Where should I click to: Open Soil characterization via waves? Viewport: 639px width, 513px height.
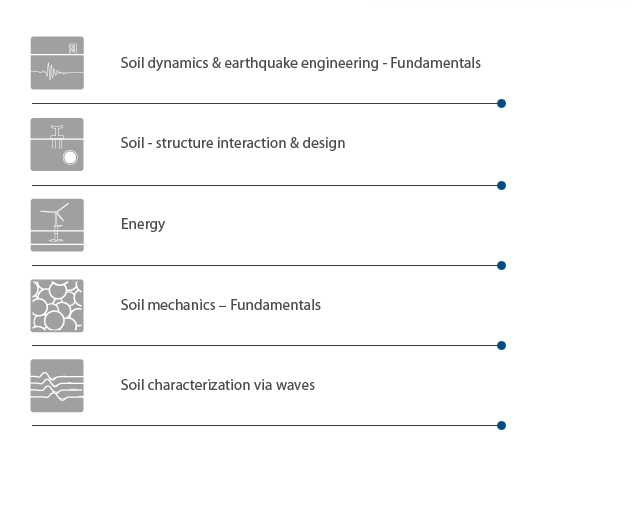coord(218,385)
